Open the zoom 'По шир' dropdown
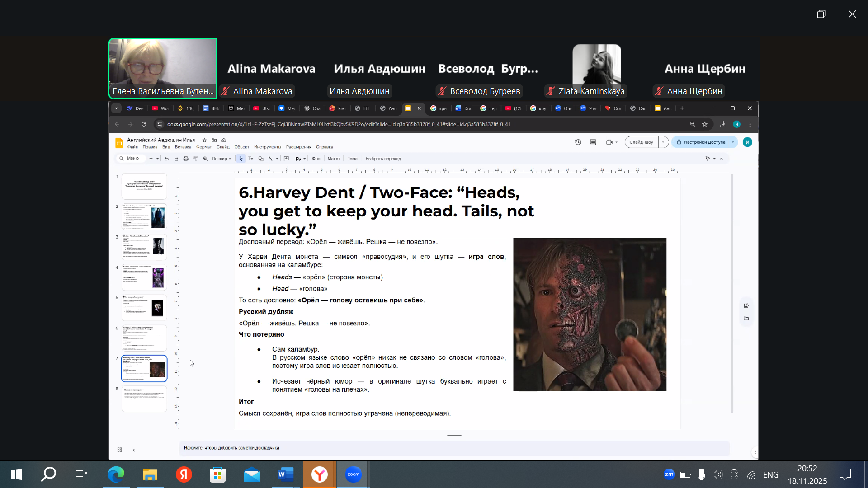 click(x=222, y=159)
